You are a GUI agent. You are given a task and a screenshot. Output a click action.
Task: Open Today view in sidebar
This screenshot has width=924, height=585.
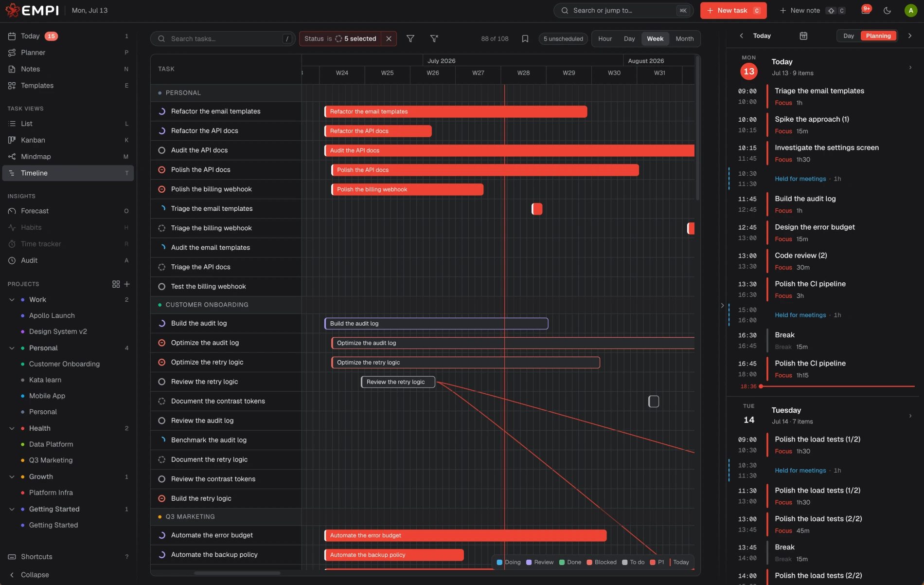[68, 36]
